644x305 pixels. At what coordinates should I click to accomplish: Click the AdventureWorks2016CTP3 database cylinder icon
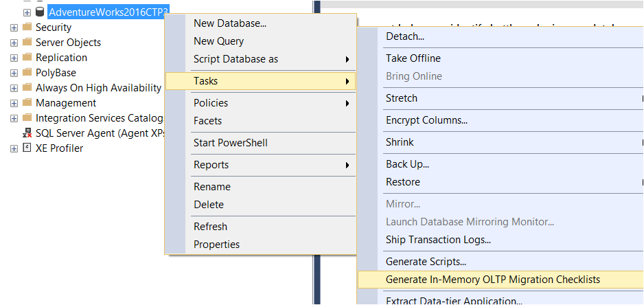click(40, 12)
